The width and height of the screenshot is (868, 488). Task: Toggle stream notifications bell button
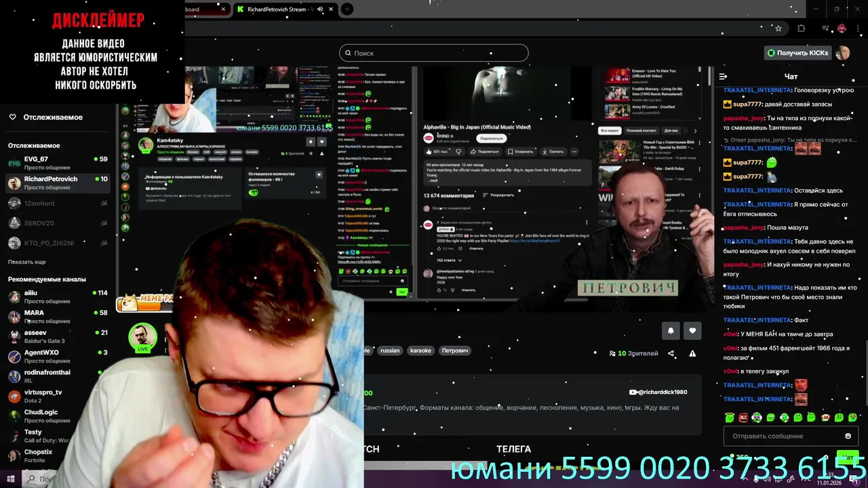pos(671,331)
